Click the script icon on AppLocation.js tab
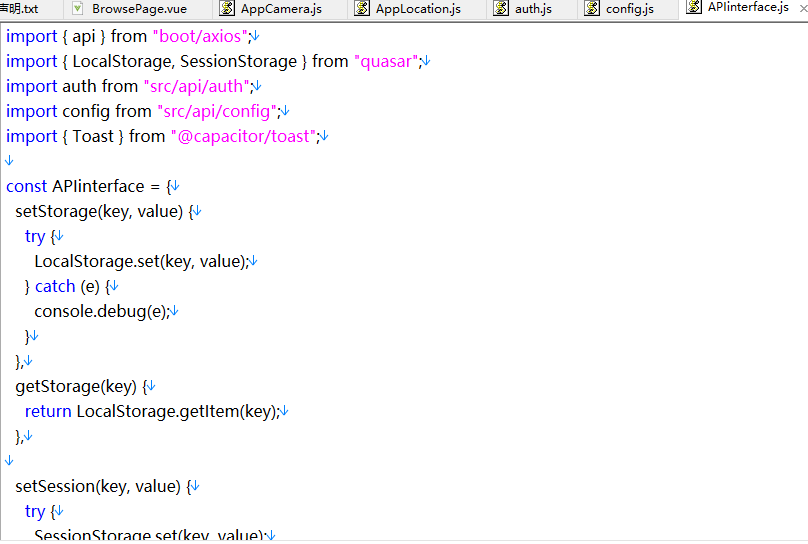This screenshot has height=544, width=808. [362, 8]
